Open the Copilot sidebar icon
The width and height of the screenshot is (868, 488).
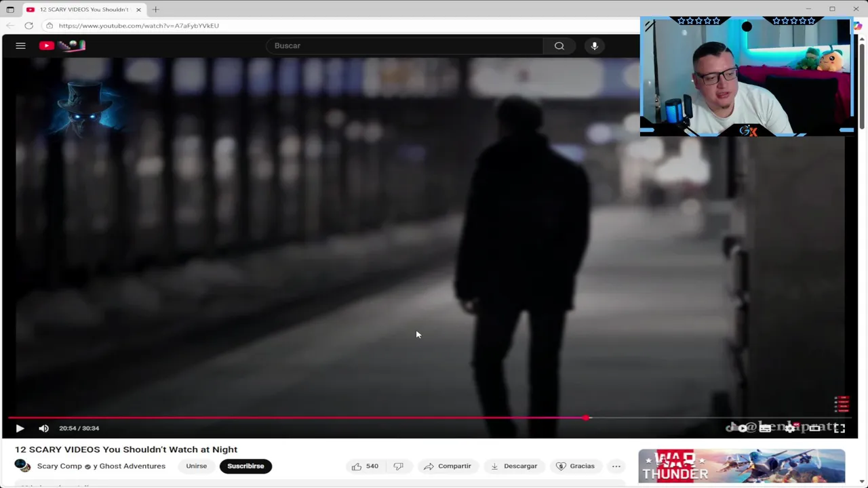click(x=859, y=26)
